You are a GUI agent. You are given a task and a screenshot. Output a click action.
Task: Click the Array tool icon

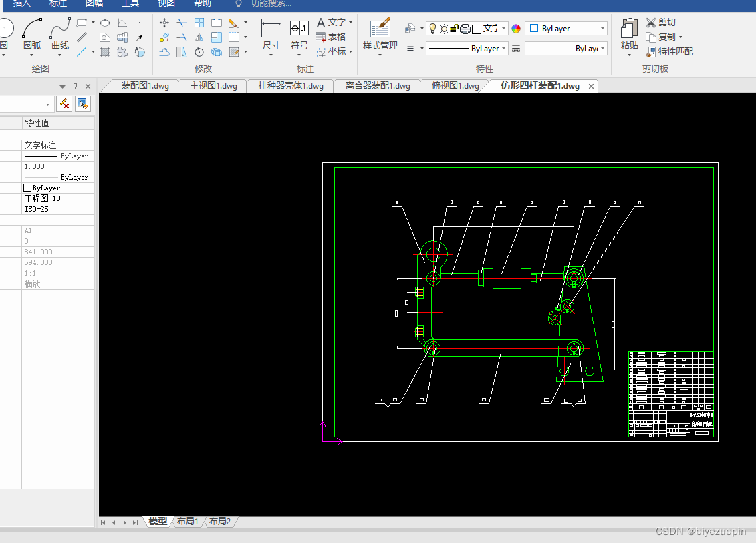pyautogui.click(x=199, y=23)
